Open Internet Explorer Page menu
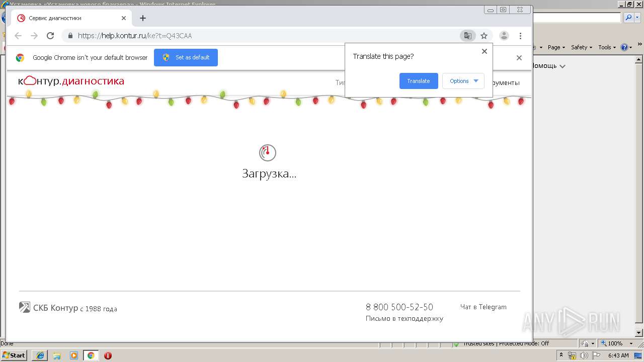The height and width of the screenshot is (362, 644). click(x=556, y=47)
